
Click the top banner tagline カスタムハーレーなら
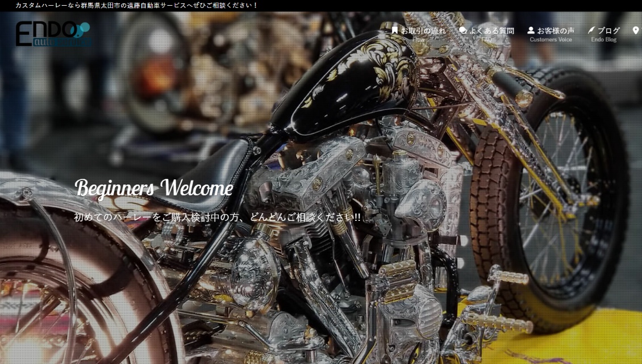(136, 5)
